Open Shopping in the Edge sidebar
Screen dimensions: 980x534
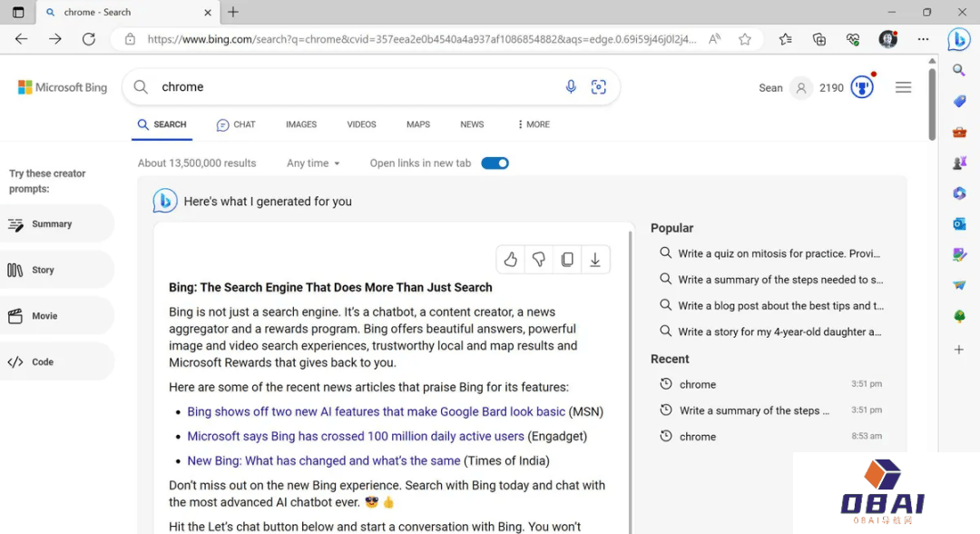959,102
